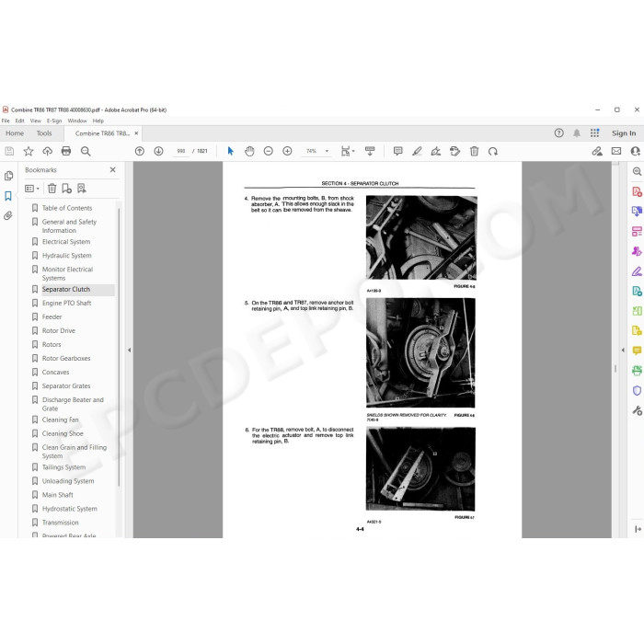The height and width of the screenshot is (644, 644).
Task: Toggle the Bookmarks panel icon
Action: click(x=8, y=196)
